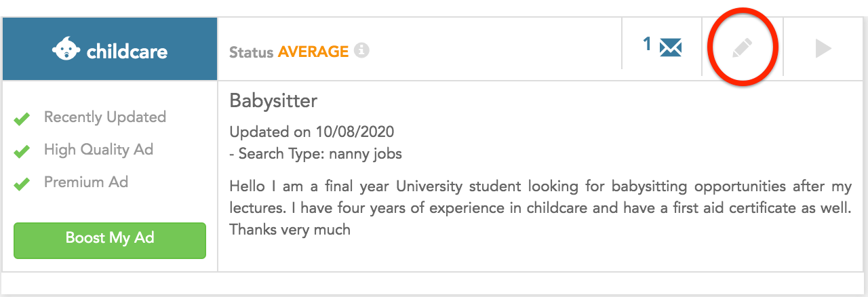Click the green checkmark beside Premium Ad
The width and height of the screenshot is (868, 297).
click(x=22, y=184)
